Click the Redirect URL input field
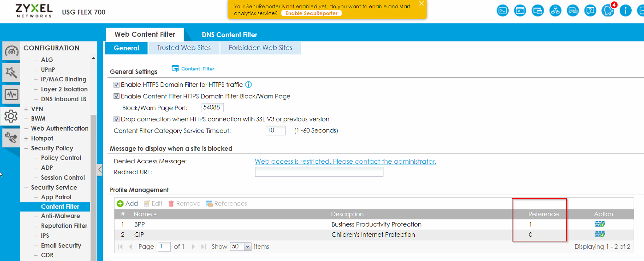This screenshot has height=261, width=644. (x=319, y=172)
